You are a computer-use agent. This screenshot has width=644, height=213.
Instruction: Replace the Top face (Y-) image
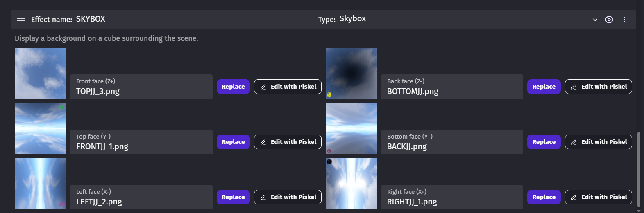pos(233,142)
